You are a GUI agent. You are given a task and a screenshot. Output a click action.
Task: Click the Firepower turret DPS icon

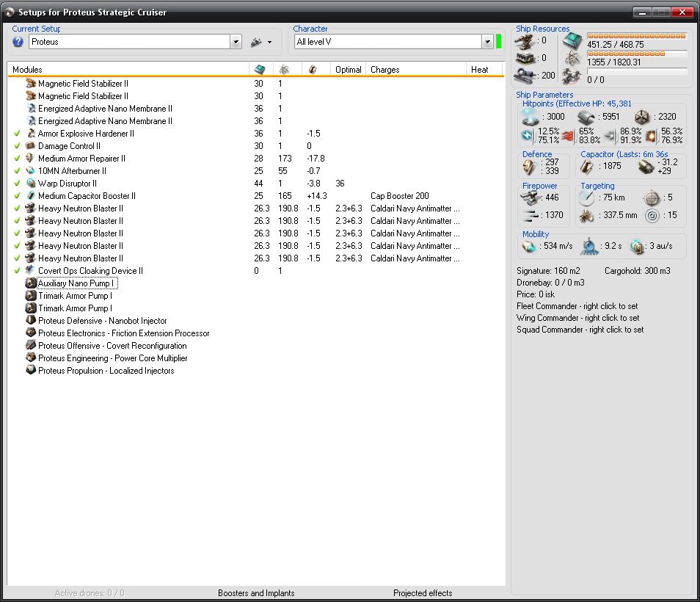[531, 197]
